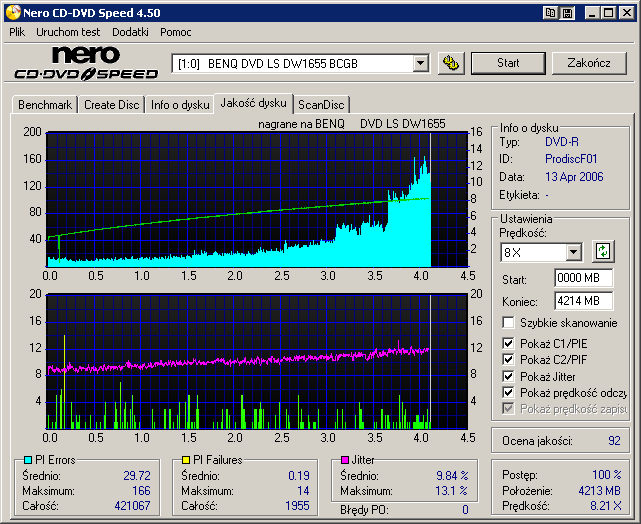Open the Plik menu
Screen dimensions: 641x524
[x=17, y=32]
